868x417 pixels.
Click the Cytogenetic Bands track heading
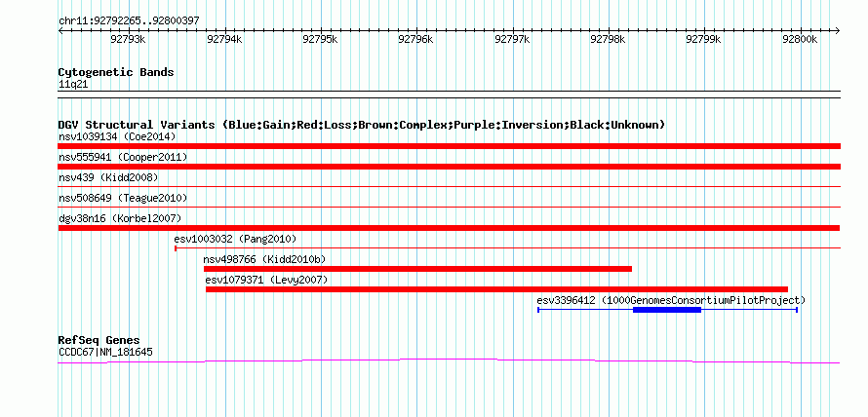pos(116,72)
